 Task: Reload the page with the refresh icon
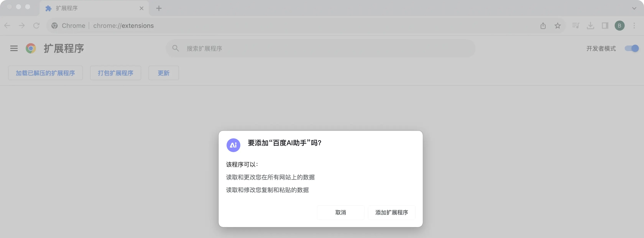36,25
